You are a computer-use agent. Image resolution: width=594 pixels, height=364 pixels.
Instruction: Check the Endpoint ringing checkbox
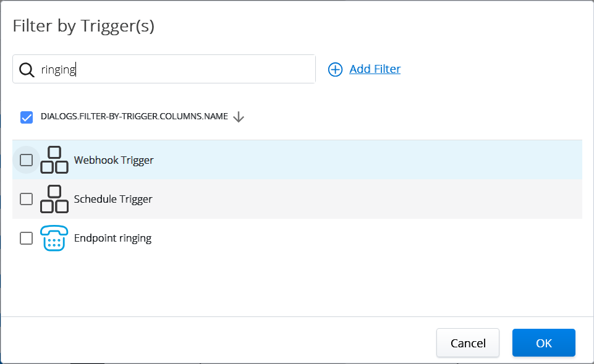[26, 238]
